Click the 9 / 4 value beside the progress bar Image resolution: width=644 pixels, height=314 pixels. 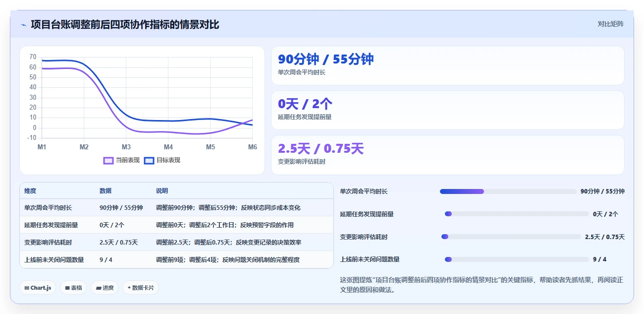599,259
